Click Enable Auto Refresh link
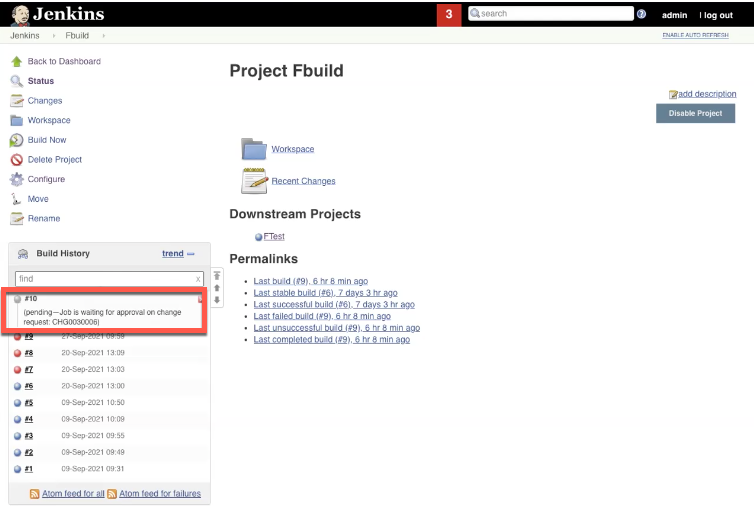 click(695, 35)
